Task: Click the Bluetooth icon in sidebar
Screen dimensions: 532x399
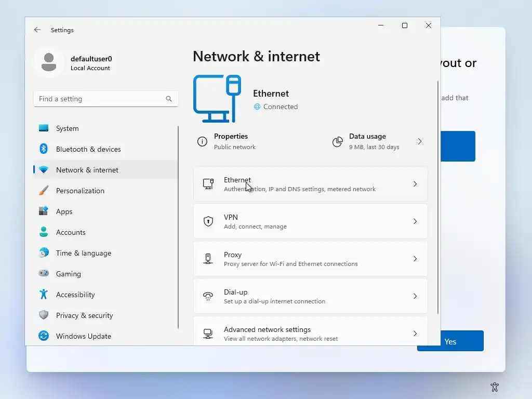Action: pos(44,149)
